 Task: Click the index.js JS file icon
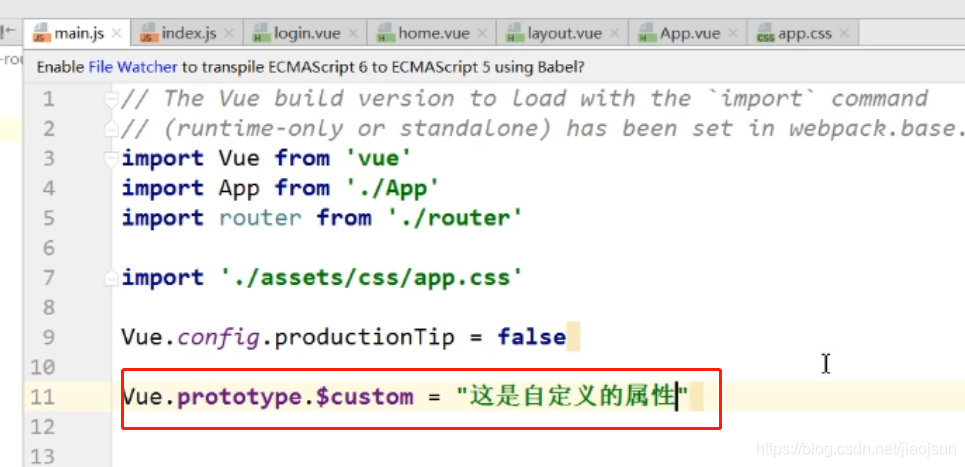(x=150, y=33)
